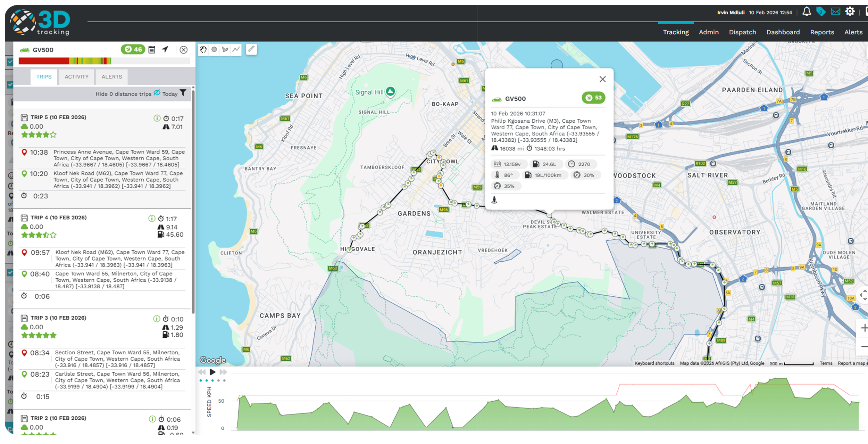Click the last playback speed dot
This screenshot has width=868, height=444.
click(224, 380)
